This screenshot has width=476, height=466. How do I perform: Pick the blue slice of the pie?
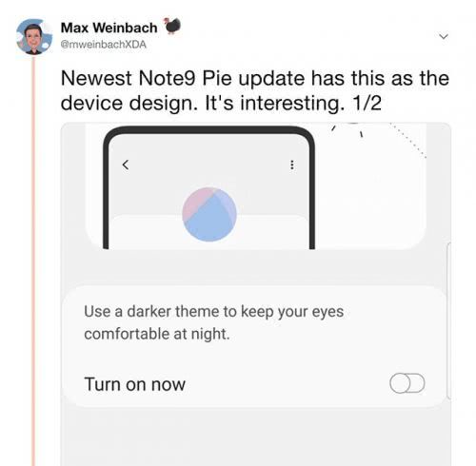(208, 222)
